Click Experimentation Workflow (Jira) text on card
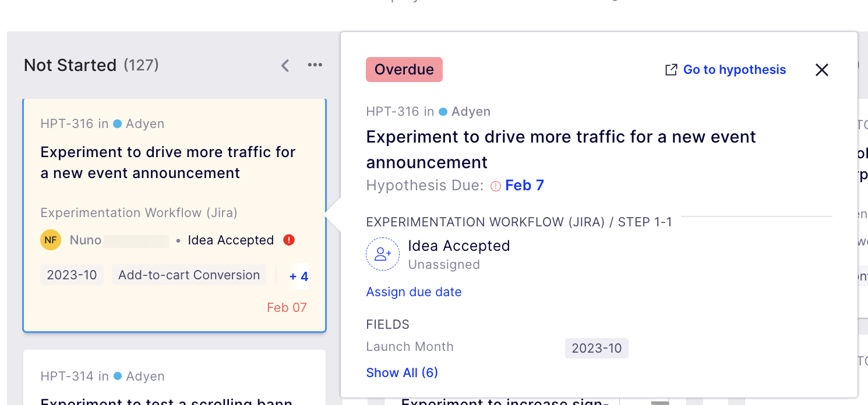Viewport: 868px width, 405px height. click(139, 213)
